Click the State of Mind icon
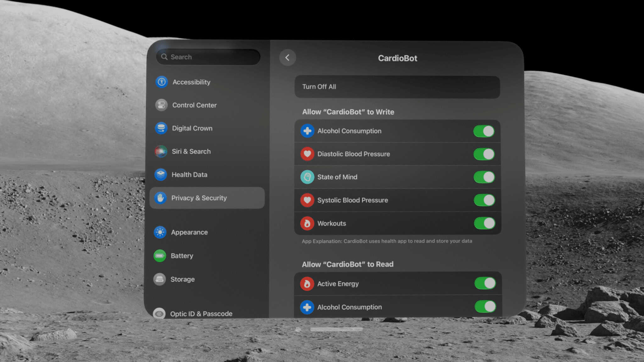 tap(307, 177)
